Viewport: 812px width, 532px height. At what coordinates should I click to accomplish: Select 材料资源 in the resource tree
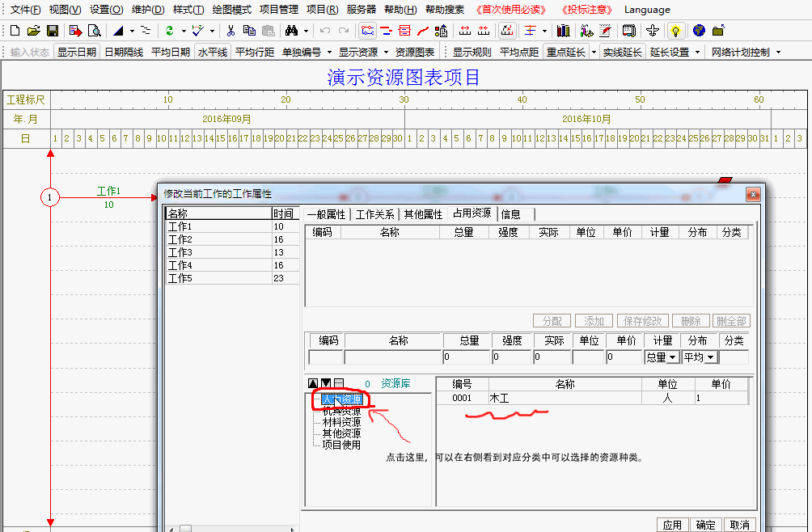click(341, 422)
